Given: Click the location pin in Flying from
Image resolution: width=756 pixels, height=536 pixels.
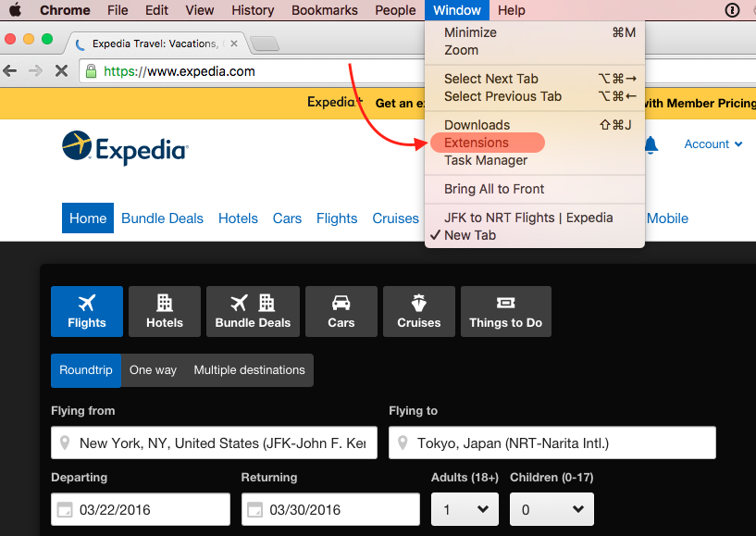Looking at the screenshot, I should pos(65,443).
